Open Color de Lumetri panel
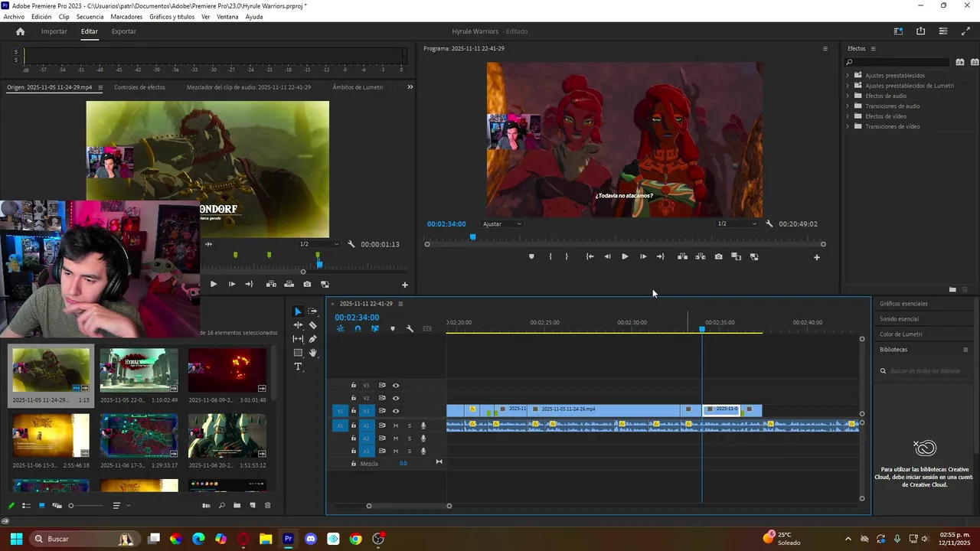 pos(900,334)
